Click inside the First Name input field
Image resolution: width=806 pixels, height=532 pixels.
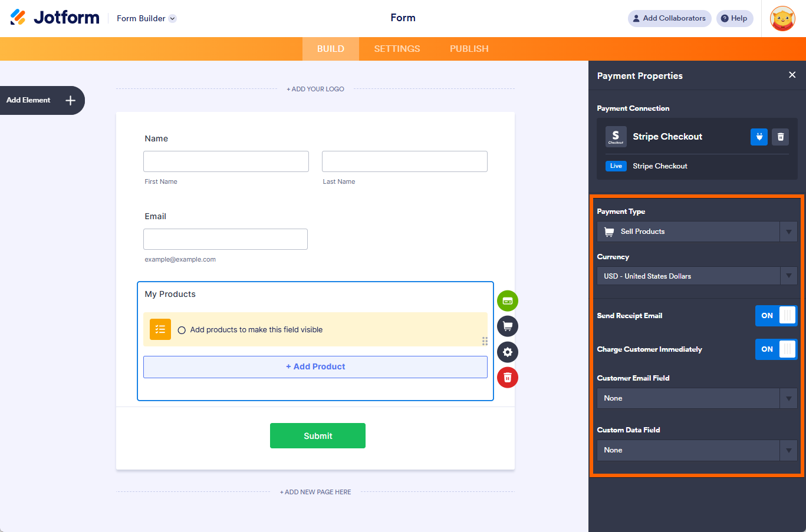(226, 161)
